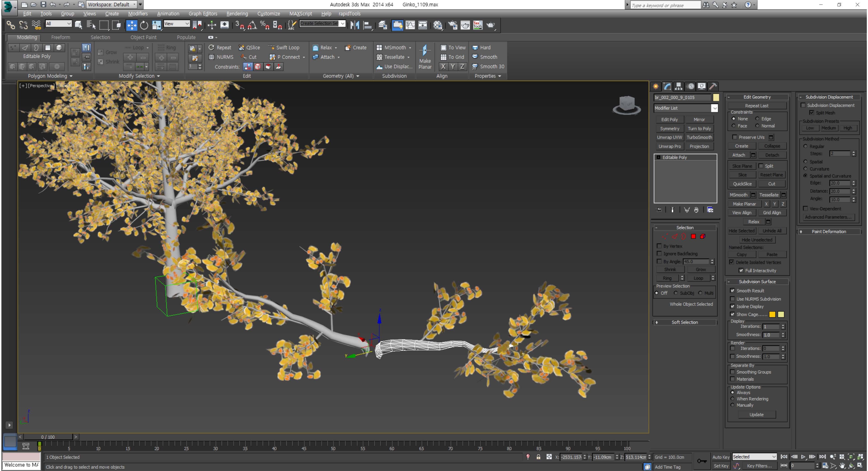The width and height of the screenshot is (868, 471).
Task: Expand the Soft Selection rollout
Action: (685, 322)
